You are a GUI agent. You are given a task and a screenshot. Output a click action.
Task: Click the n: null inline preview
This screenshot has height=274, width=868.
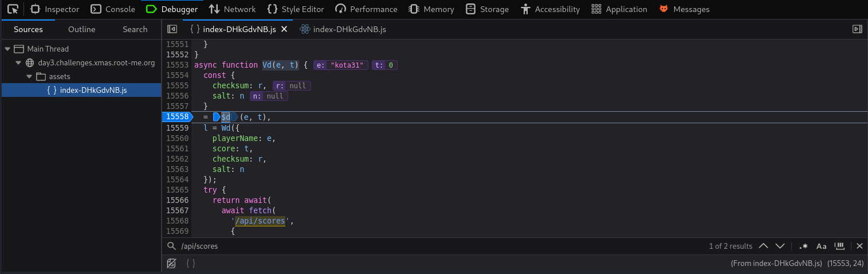point(269,96)
